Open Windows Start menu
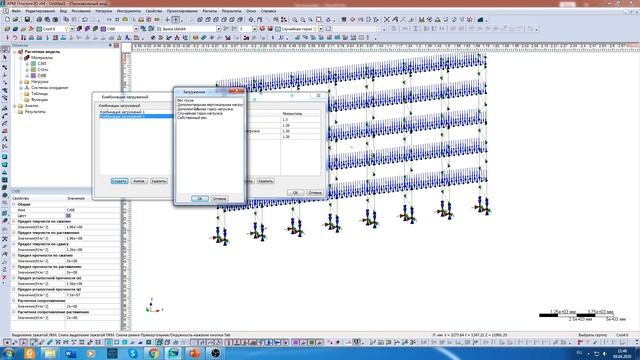 (9, 353)
